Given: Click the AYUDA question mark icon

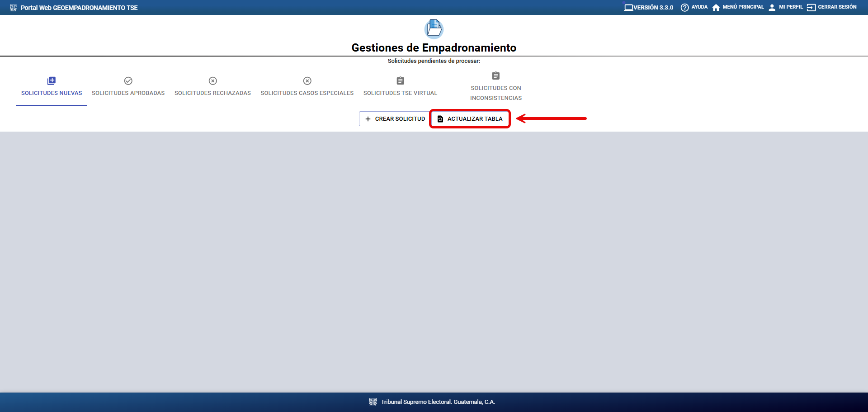Looking at the screenshot, I should (684, 8).
